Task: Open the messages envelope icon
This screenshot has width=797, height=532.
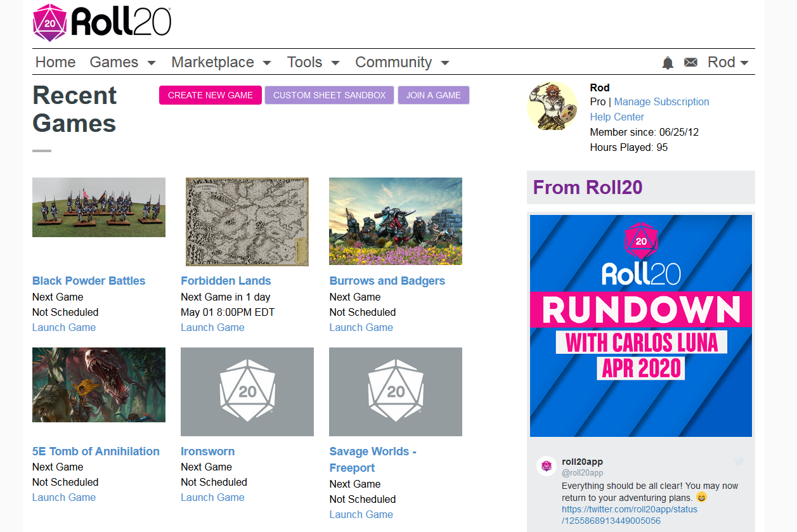Action: [690, 62]
